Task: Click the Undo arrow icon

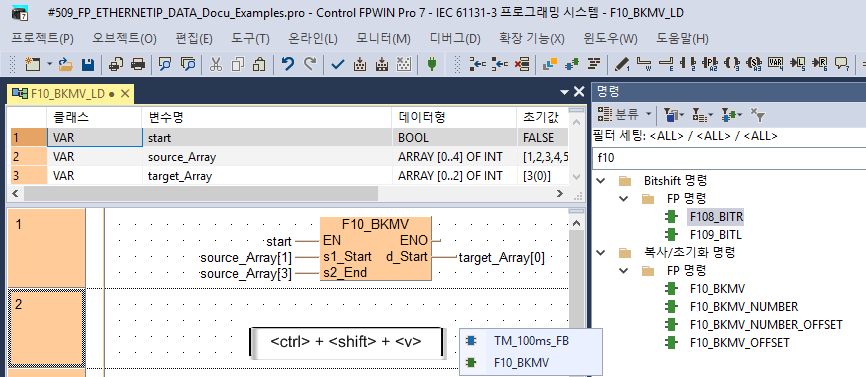Action: click(x=288, y=64)
